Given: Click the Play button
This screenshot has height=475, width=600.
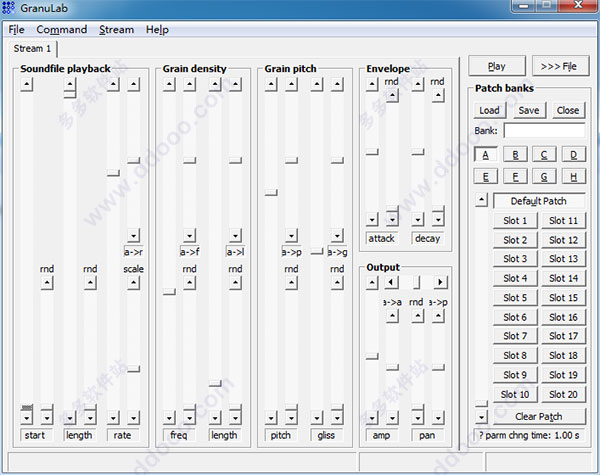Looking at the screenshot, I should point(497,66).
